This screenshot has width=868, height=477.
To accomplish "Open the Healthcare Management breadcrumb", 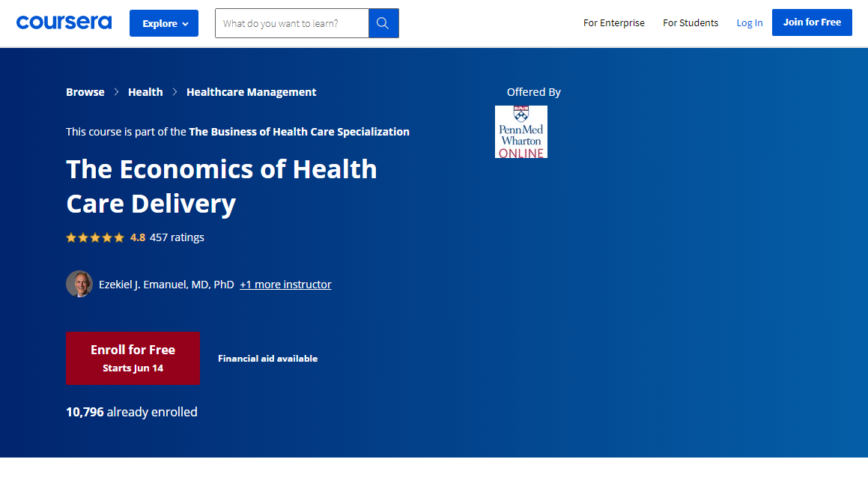I will 251,91.
